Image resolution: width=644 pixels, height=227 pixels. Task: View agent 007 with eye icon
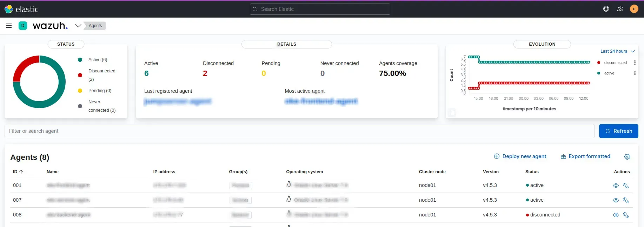coord(616,200)
